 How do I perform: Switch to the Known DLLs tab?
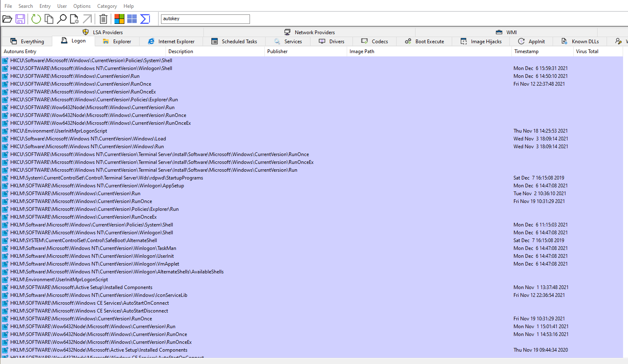(x=580, y=41)
